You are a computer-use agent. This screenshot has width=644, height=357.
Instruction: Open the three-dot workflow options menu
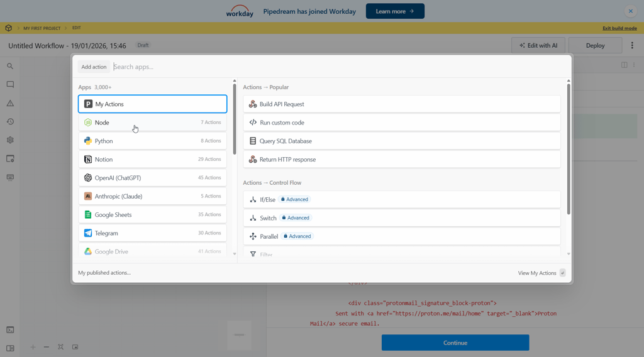coord(632,45)
